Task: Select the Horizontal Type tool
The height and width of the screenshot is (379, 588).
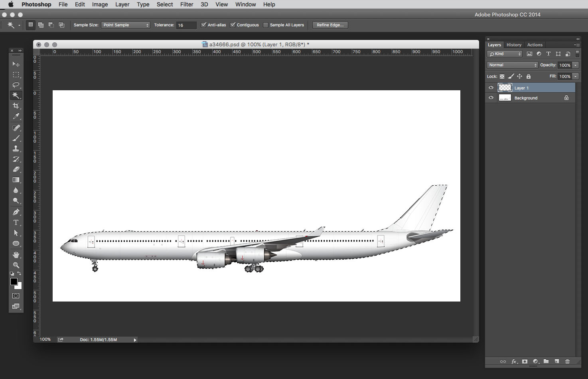Action: pyautogui.click(x=16, y=222)
